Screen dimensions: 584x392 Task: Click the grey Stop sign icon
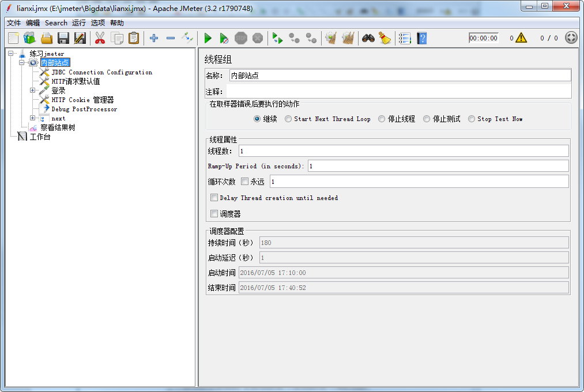tap(241, 38)
